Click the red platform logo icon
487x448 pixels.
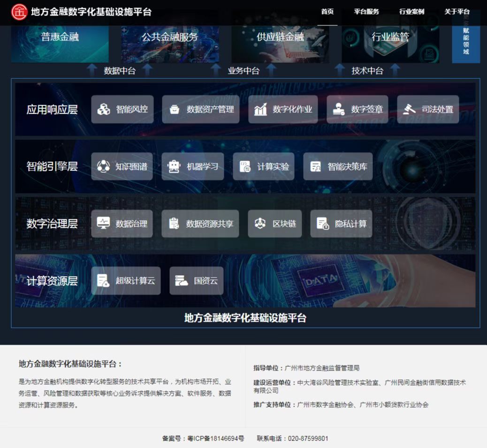point(19,12)
